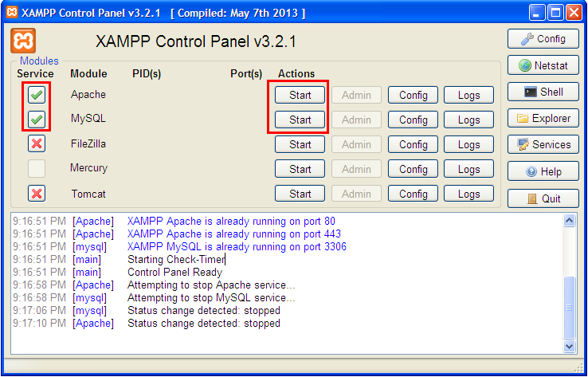
Task: Click the log scrollbar thumb
Action: tap(569, 308)
